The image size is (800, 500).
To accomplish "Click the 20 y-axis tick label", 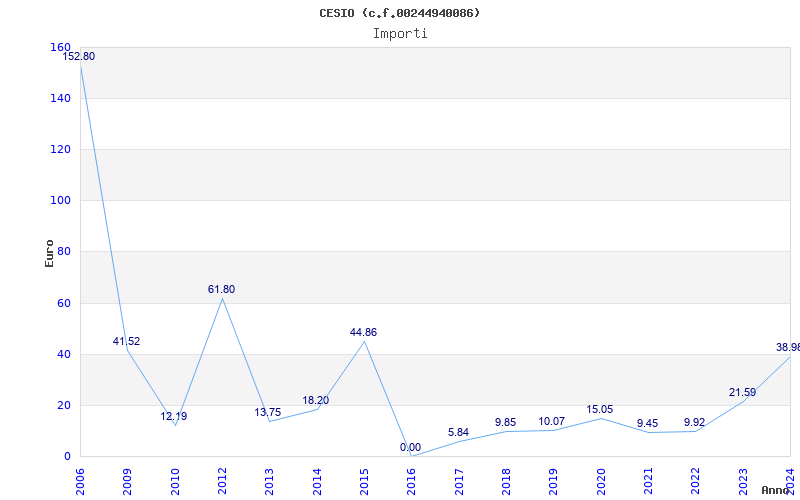I will pos(63,406).
